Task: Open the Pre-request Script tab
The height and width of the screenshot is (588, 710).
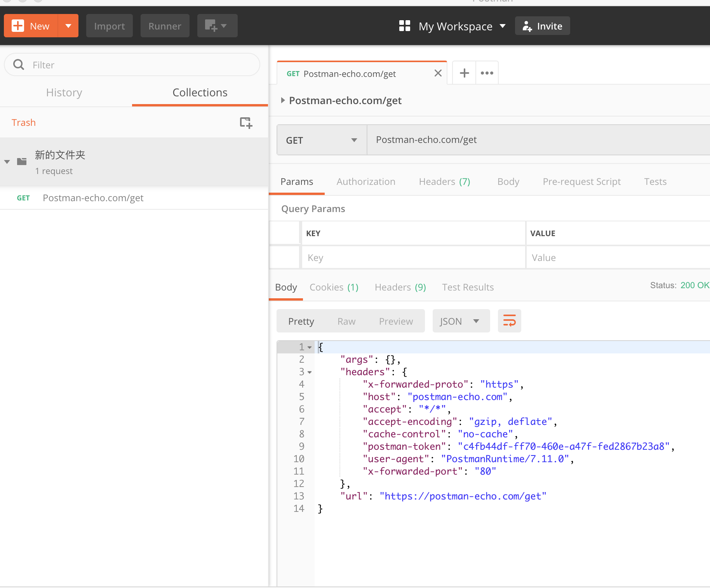Action: (x=581, y=181)
